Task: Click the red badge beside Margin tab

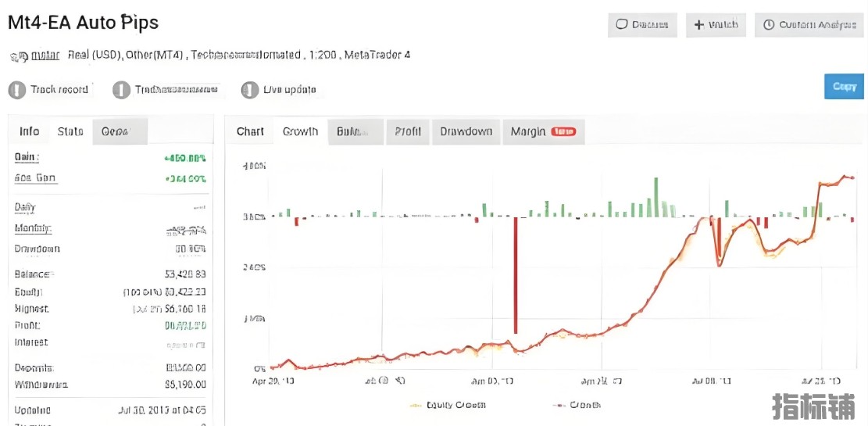Action: pos(563,131)
